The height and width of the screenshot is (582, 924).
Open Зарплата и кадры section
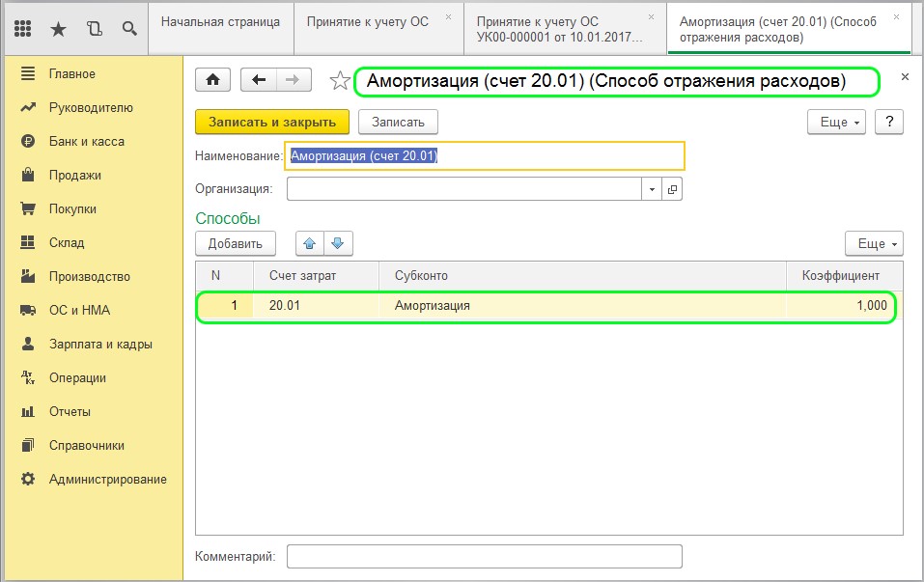(100, 344)
